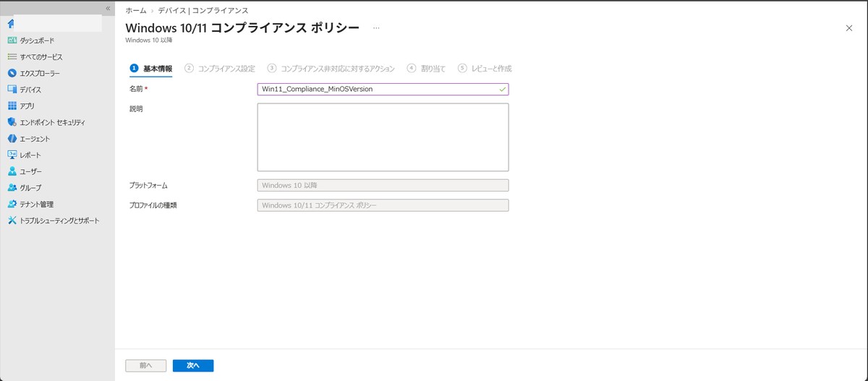The width and height of the screenshot is (868, 381).
Task: Click 'Windows 10/11 コンプライアンス ポリシー' page title
Action: (243, 27)
